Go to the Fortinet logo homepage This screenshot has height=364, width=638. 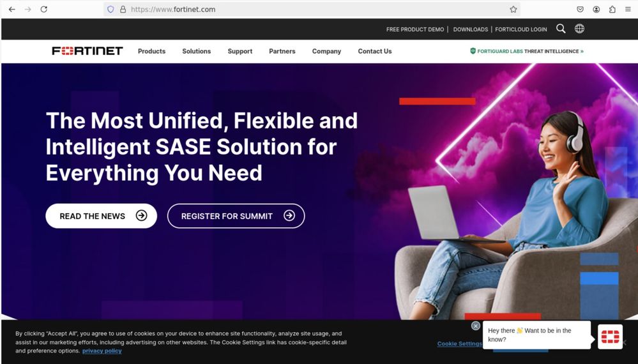click(x=87, y=51)
